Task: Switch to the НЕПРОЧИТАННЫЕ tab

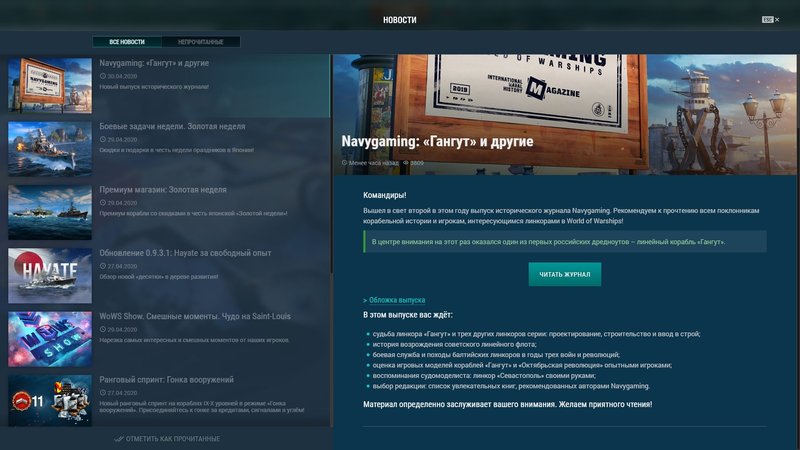Action: (201, 42)
